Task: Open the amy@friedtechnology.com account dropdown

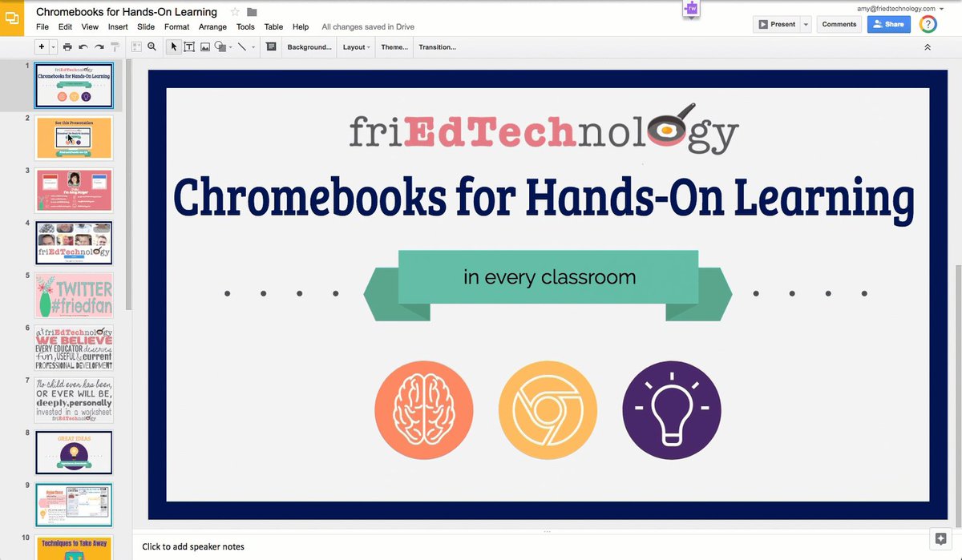Action: (901, 8)
